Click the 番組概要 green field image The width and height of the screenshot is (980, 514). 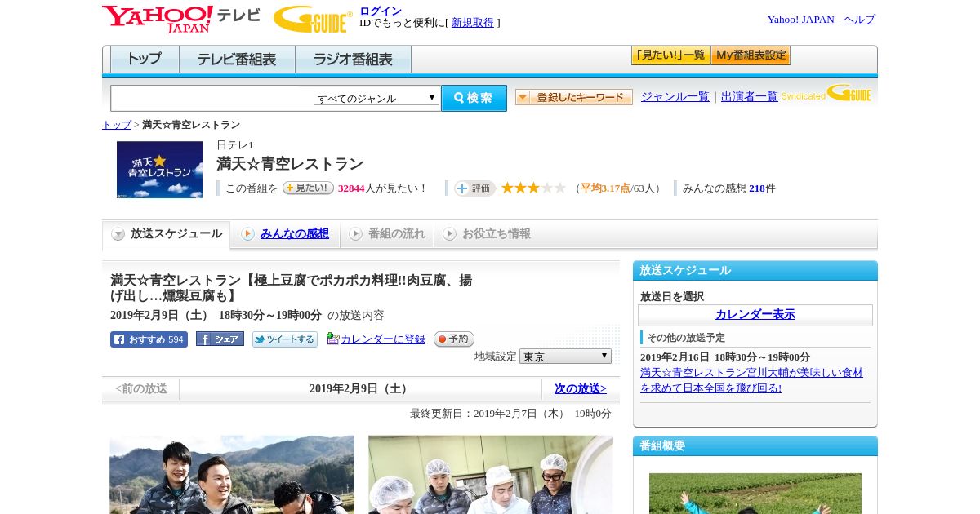(755, 494)
